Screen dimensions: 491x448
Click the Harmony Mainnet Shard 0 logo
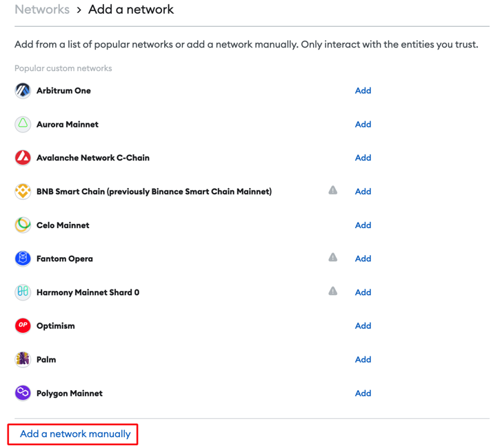tap(23, 292)
